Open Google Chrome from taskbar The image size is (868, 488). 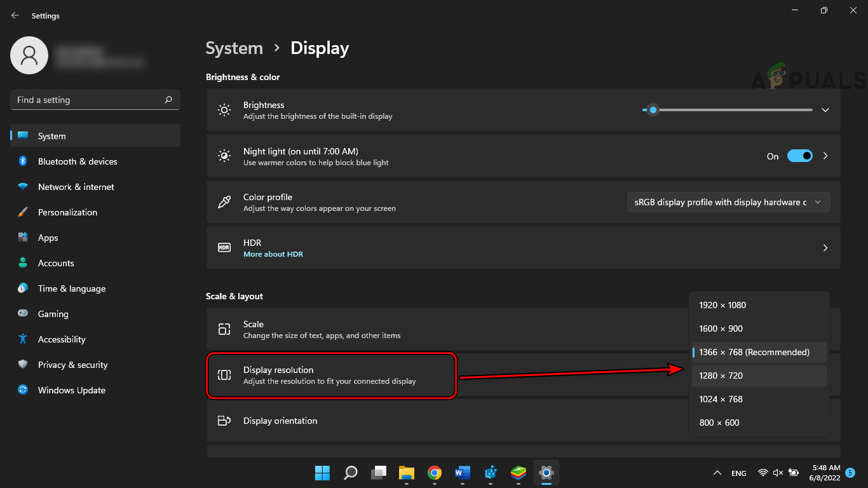click(435, 473)
